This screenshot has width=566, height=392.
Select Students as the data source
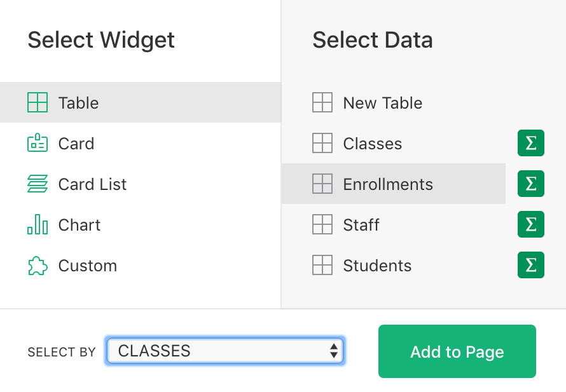tap(376, 265)
